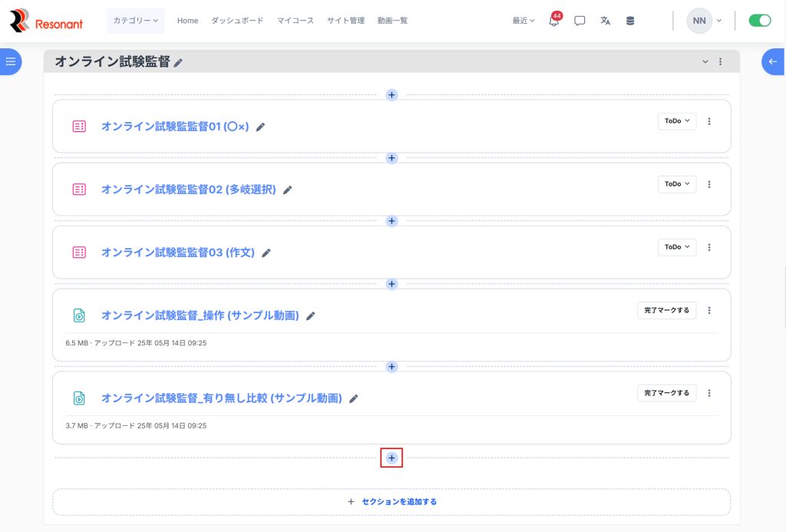This screenshot has width=786, height=532.
Task: Open the notifications bell icon
Action: (x=553, y=21)
